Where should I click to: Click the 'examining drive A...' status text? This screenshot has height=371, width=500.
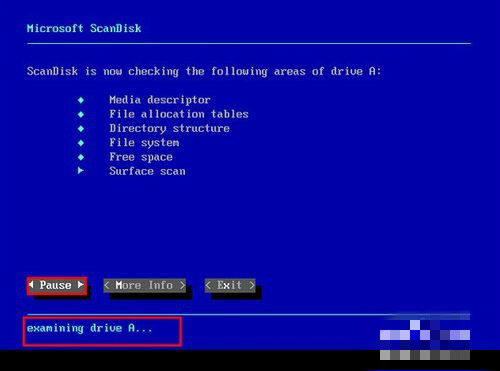(x=89, y=329)
